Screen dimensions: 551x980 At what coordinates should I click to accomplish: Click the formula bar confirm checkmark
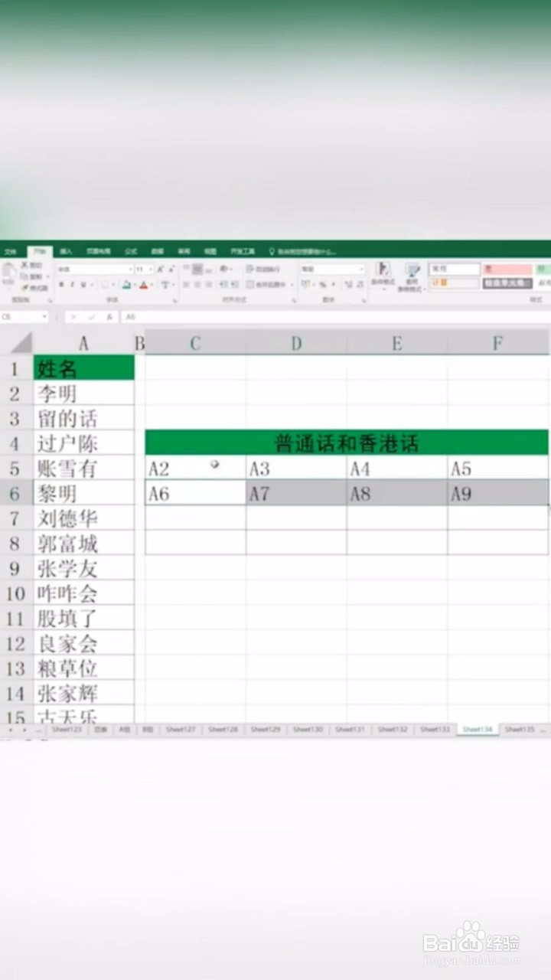point(91,317)
